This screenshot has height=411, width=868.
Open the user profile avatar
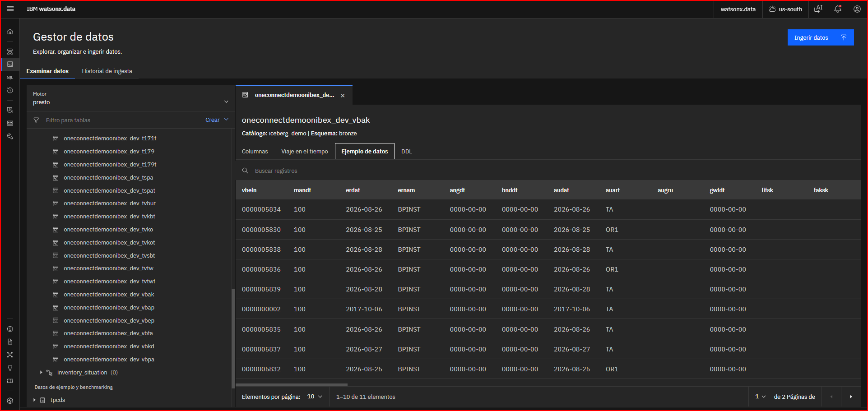pos(857,9)
